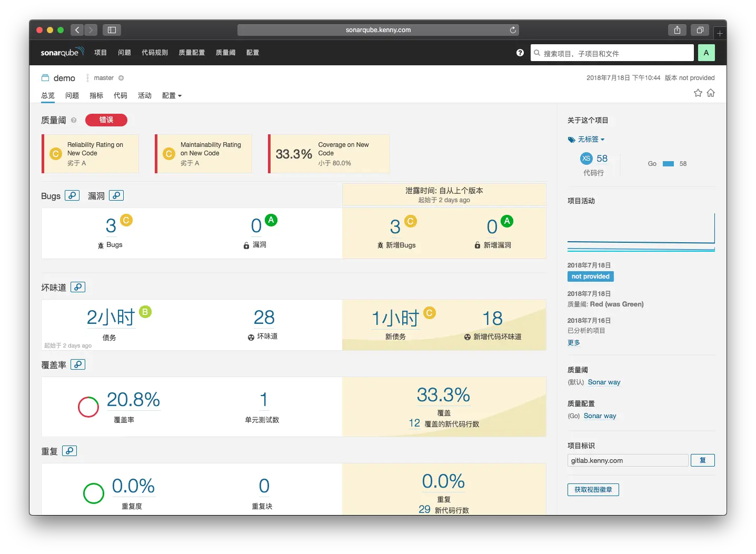
Task: Click the red 错误 quality gate badge
Action: [106, 120]
